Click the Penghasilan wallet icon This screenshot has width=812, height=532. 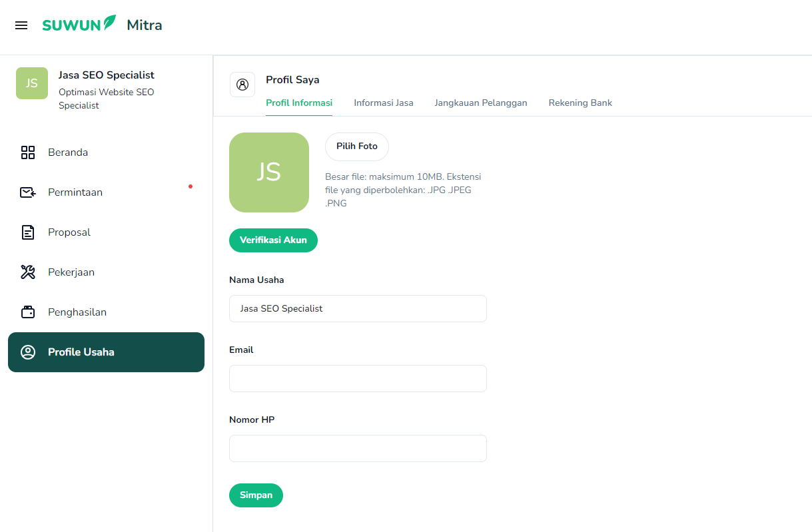pyautogui.click(x=28, y=312)
